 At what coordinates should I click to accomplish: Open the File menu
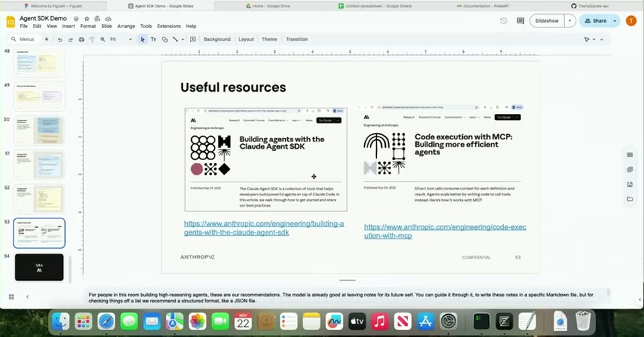(24, 26)
